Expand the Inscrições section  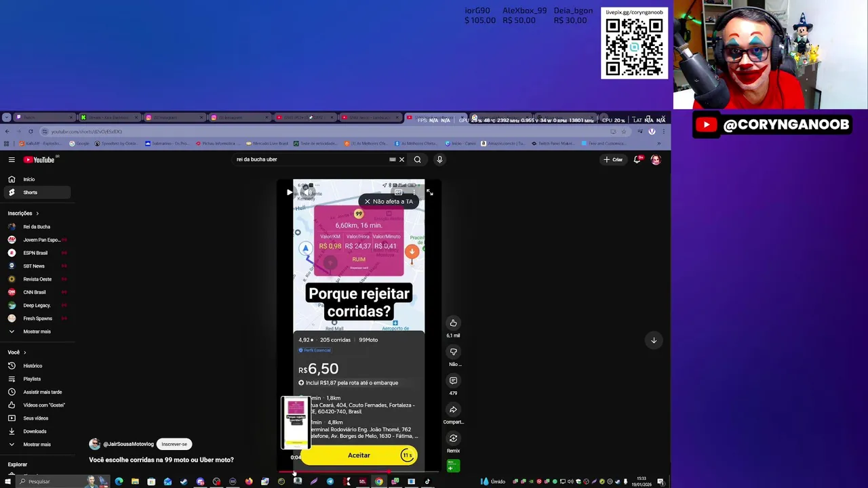pos(24,213)
